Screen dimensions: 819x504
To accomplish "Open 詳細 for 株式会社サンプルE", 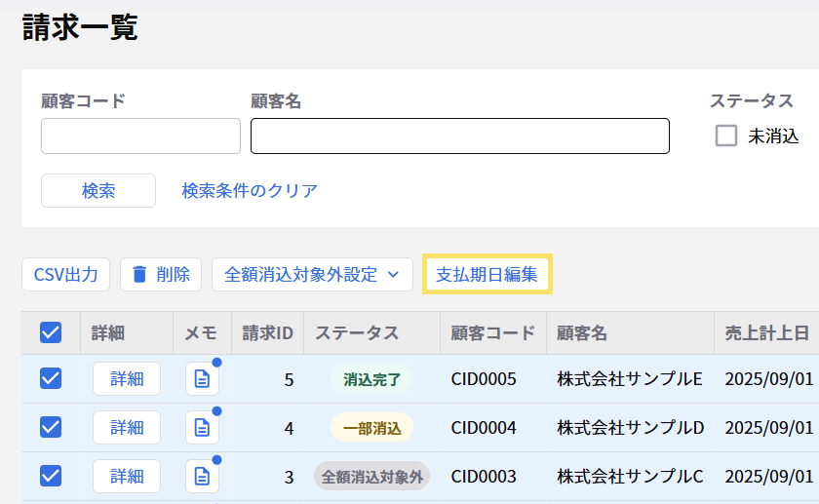I will click(127, 379).
